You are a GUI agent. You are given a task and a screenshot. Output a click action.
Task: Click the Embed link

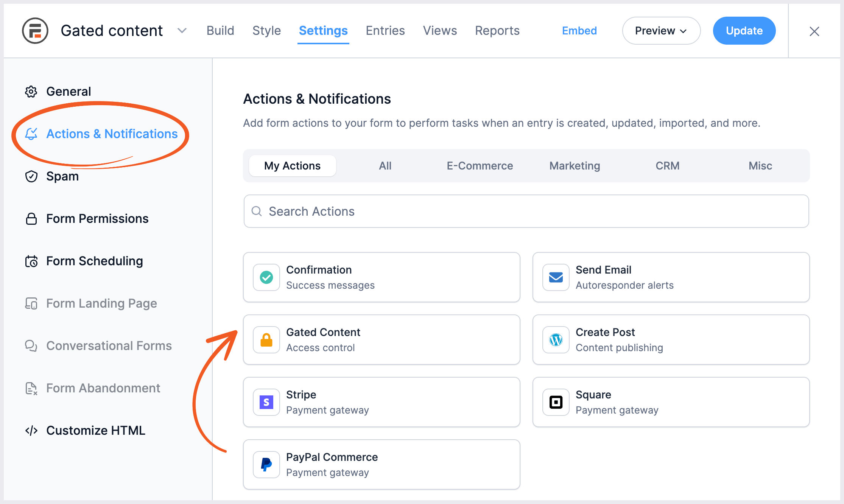(x=579, y=31)
